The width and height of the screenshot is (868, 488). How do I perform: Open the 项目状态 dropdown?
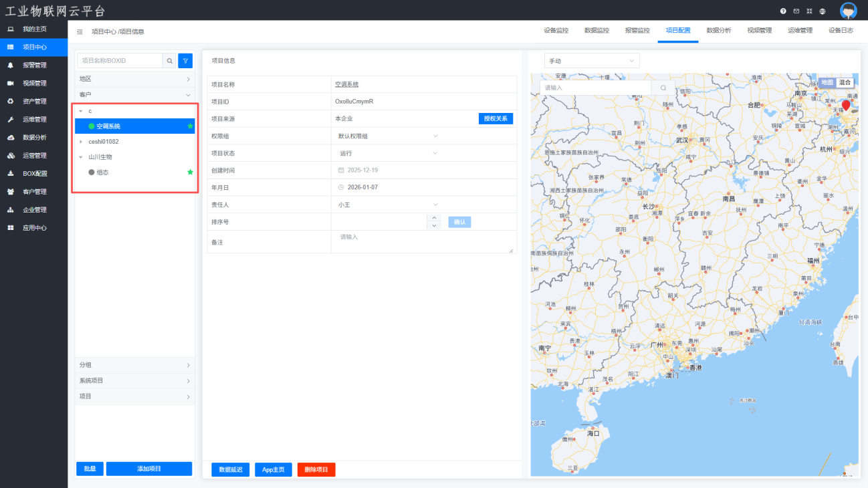[x=388, y=153]
